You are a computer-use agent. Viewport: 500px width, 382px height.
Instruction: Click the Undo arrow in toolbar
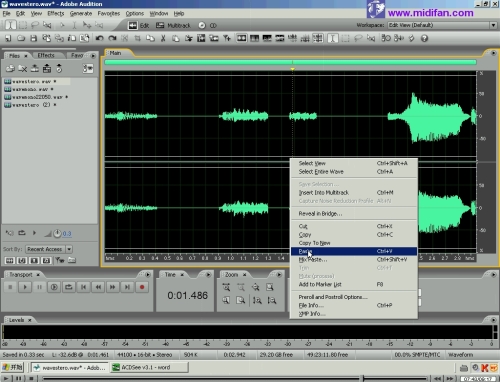99,38
